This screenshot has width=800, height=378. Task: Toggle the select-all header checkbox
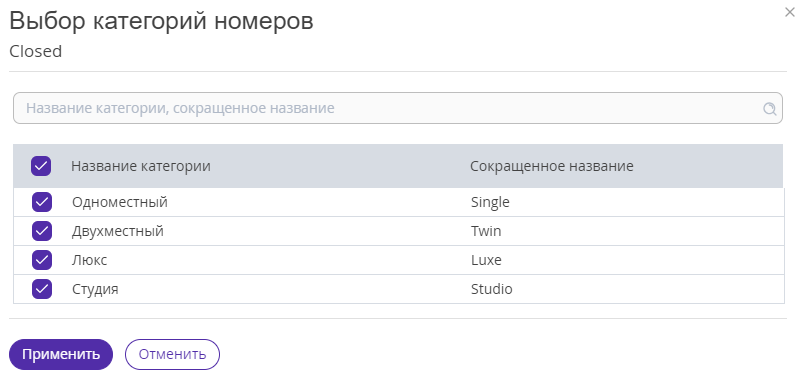(41, 166)
